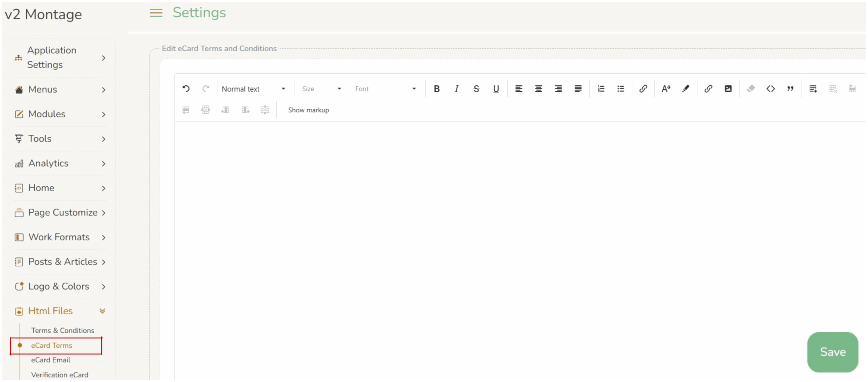
Task: Click the undo arrow icon
Action: click(x=186, y=89)
